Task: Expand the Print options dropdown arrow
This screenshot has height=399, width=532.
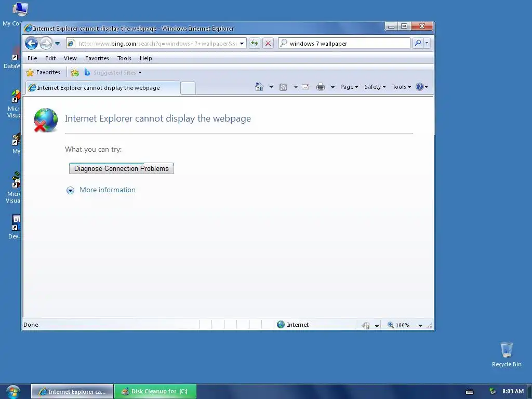Action: pyautogui.click(x=332, y=87)
